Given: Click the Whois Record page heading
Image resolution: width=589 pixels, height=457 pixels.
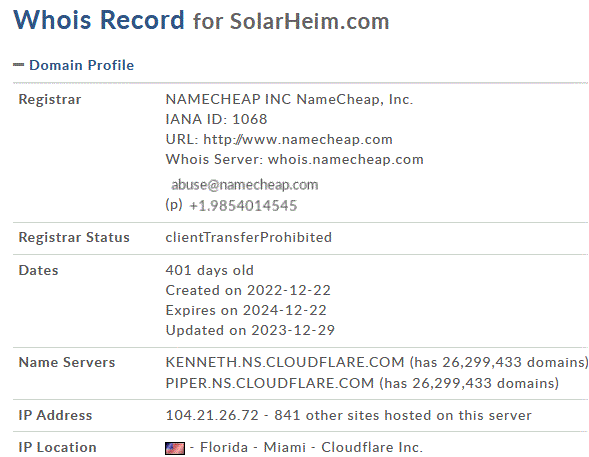Looking at the screenshot, I should pos(99,20).
